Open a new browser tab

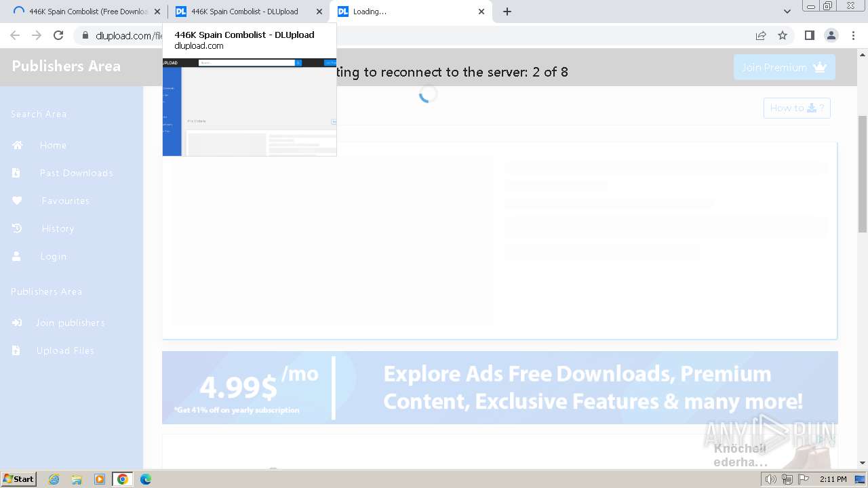(507, 12)
